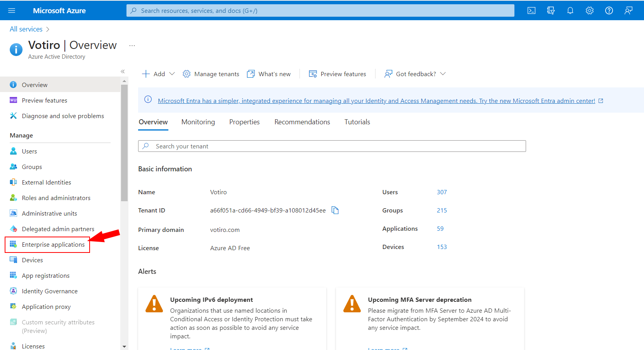Go to All services breadcrumb
The height and width of the screenshot is (350, 644).
click(26, 29)
